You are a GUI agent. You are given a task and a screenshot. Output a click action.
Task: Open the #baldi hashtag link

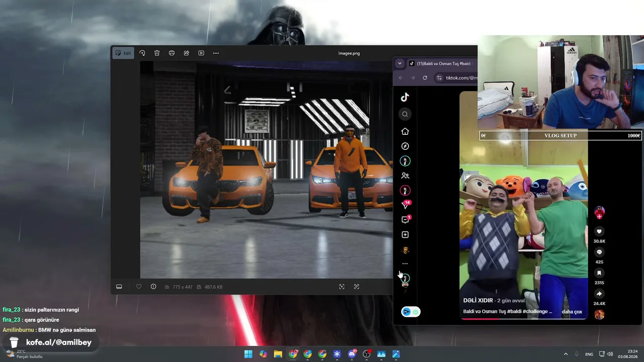click(x=514, y=312)
